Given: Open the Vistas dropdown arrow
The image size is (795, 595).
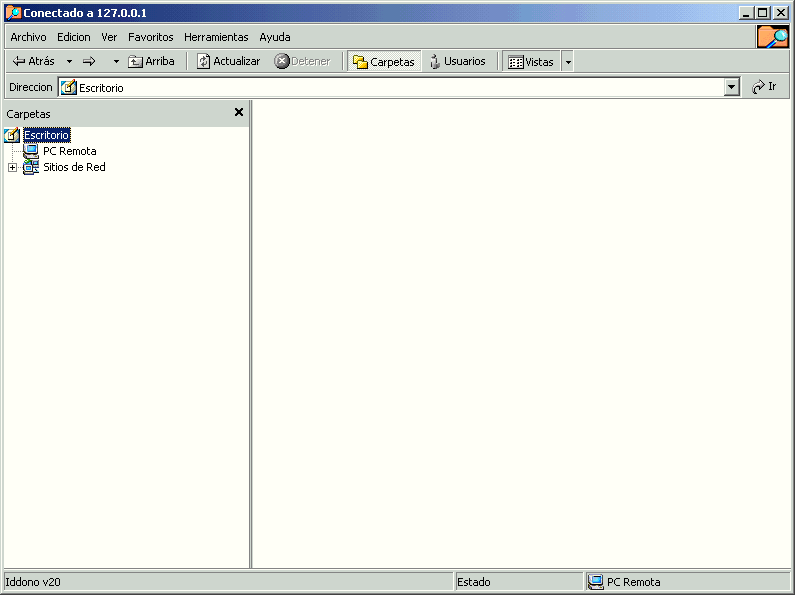Looking at the screenshot, I should 568,61.
